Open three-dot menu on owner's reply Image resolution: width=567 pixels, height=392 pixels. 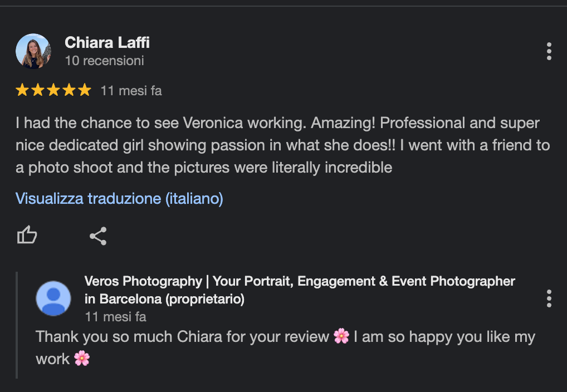pyautogui.click(x=549, y=298)
